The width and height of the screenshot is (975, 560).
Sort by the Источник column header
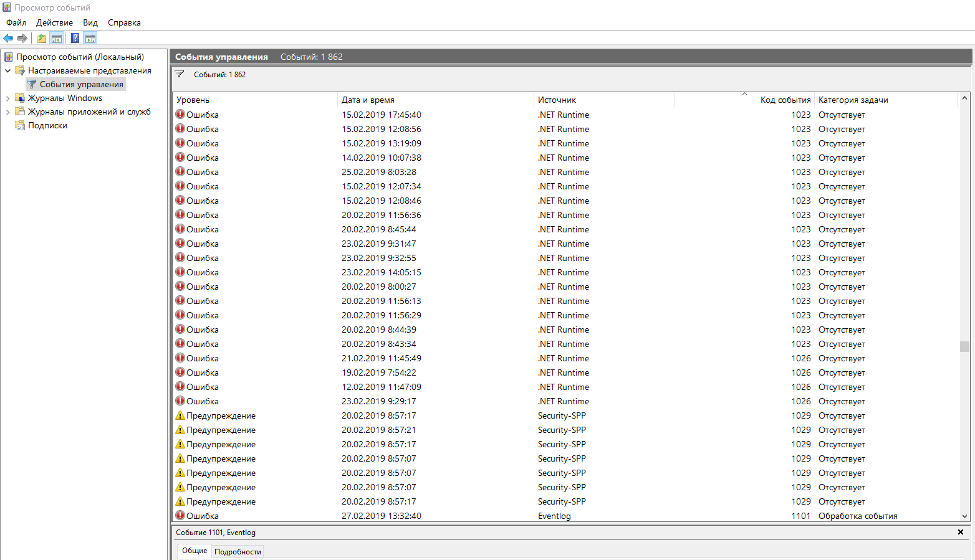click(x=604, y=100)
